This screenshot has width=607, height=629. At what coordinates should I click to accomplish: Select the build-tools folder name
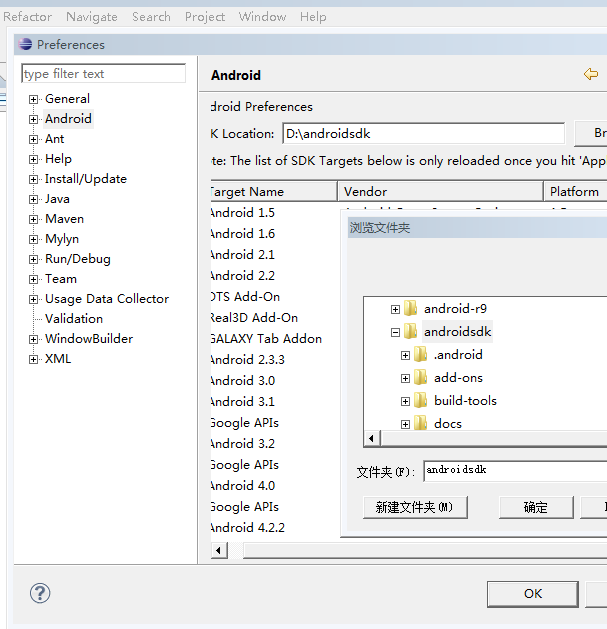pyautogui.click(x=465, y=400)
